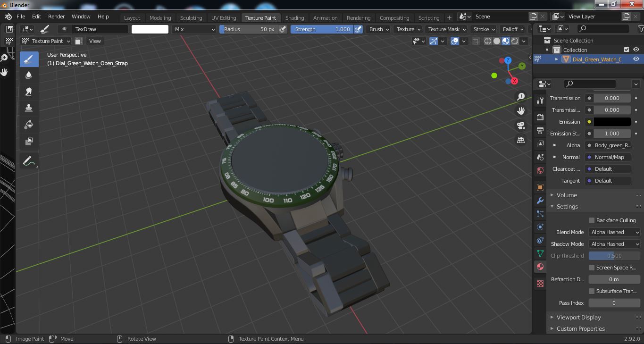Screen dimensions: 644x344
Task: Open the Scene properties tab
Action: point(540,157)
